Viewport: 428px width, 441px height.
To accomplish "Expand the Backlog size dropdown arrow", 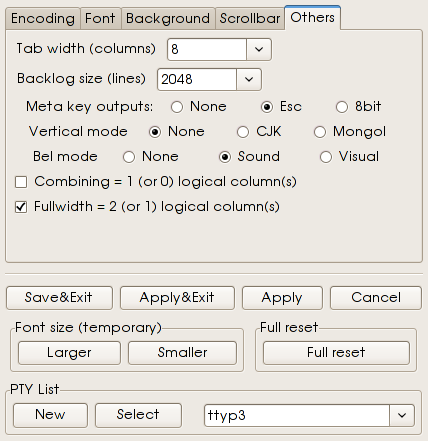I will point(249,79).
